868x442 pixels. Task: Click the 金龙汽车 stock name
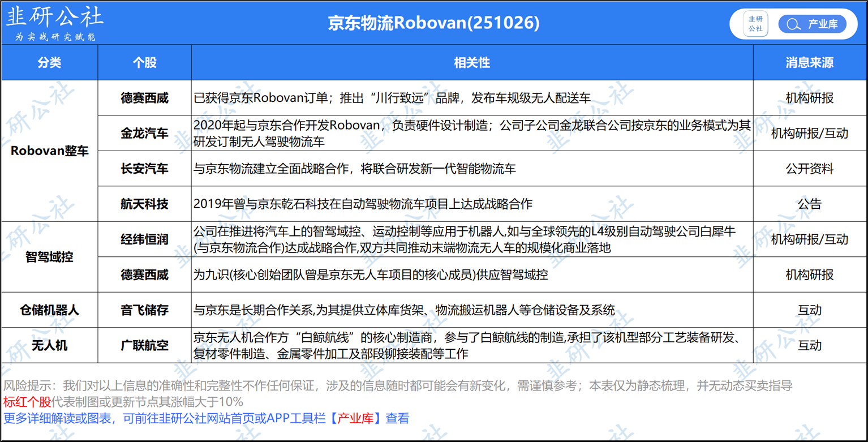144,134
